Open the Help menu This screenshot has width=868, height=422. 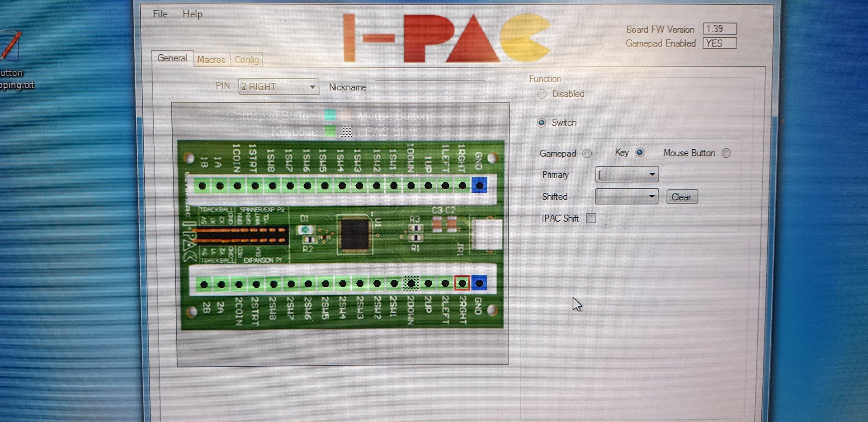[x=193, y=14]
